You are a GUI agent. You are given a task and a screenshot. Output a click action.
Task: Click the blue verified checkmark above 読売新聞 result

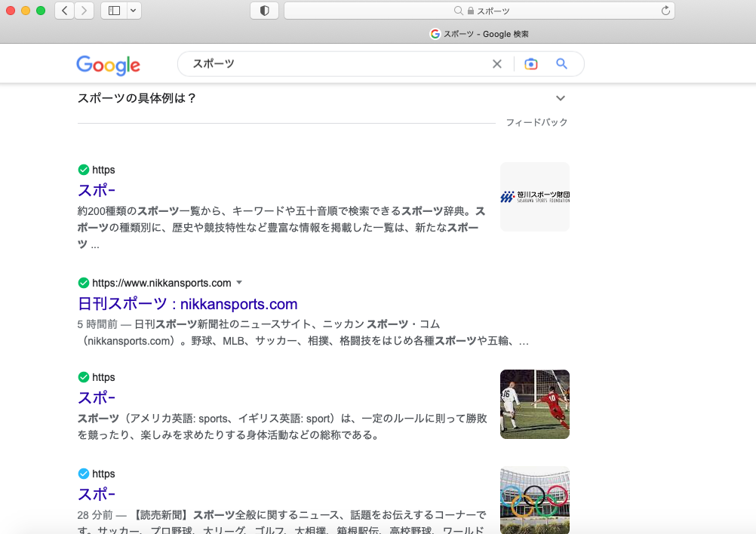(84, 474)
